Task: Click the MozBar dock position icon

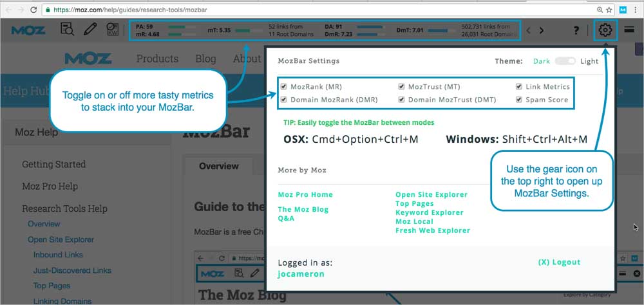Action: [x=629, y=30]
